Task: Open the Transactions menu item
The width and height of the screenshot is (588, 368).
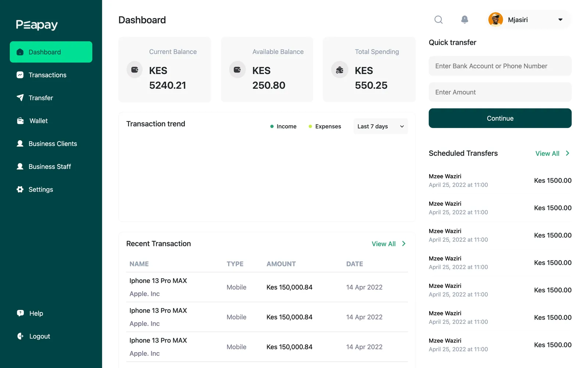Action: [51, 75]
